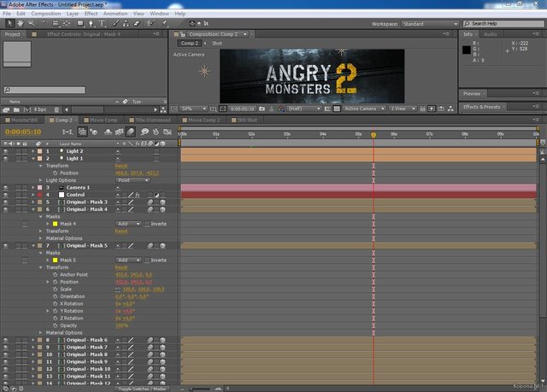The width and height of the screenshot is (547, 392).
Task: Hide the Light 2 layer
Action: [6, 151]
